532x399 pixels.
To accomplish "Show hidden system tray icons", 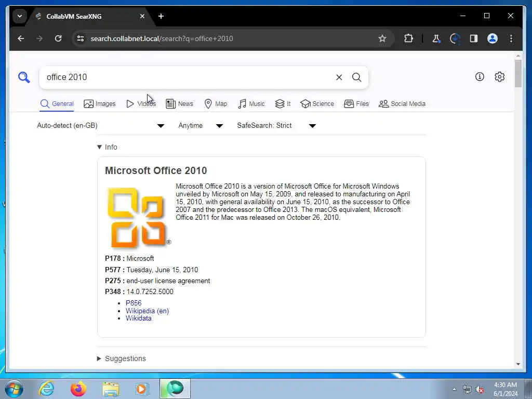I will click(454, 390).
